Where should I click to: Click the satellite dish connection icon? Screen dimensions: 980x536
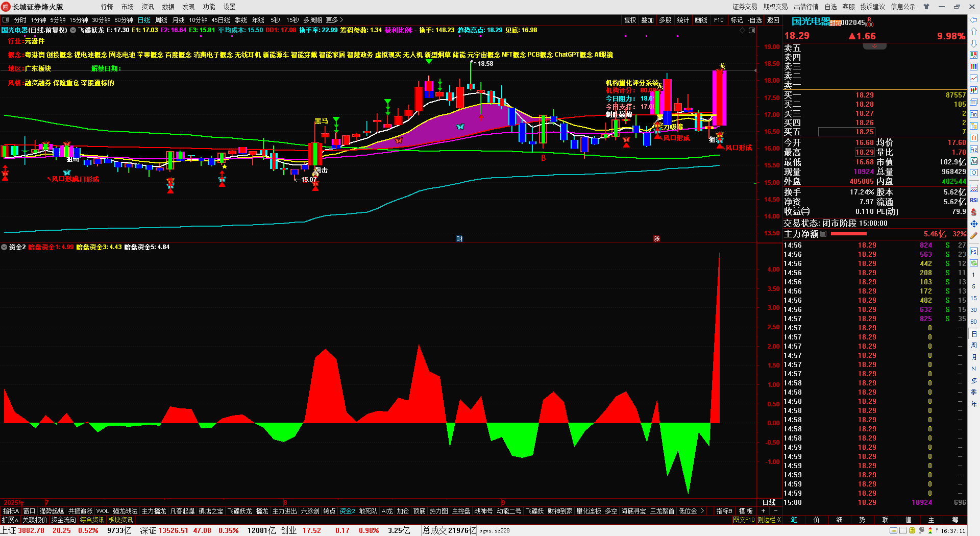pyautogui.click(x=921, y=531)
